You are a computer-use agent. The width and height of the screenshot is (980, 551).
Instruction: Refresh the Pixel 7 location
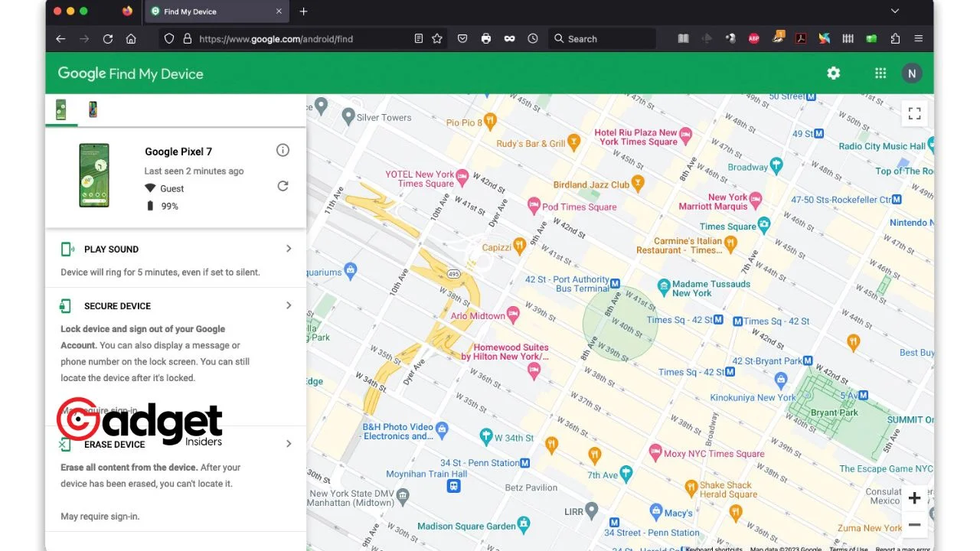pos(283,186)
